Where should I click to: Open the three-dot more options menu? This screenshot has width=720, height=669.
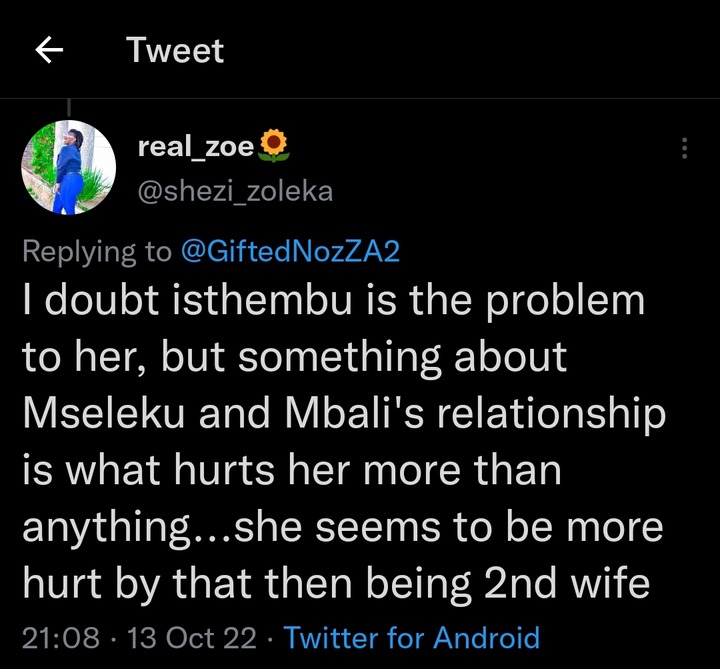685,148
